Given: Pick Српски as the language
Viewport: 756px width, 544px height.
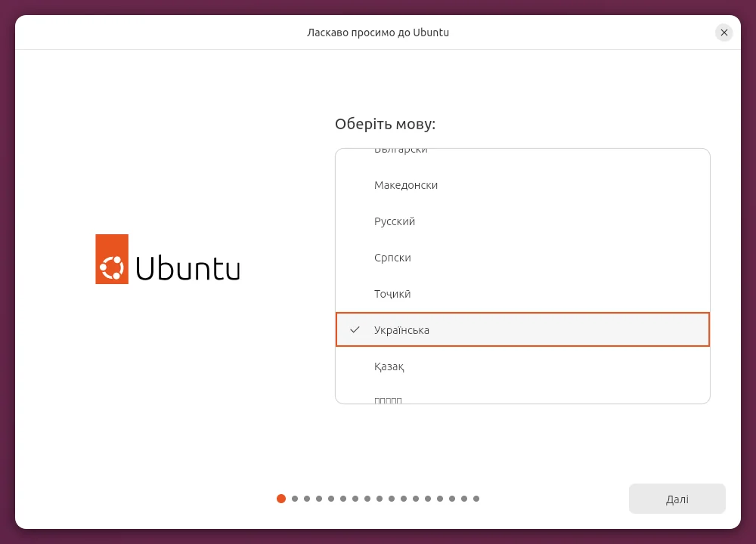Looking at the screenshot, I should tap(522, 258).
